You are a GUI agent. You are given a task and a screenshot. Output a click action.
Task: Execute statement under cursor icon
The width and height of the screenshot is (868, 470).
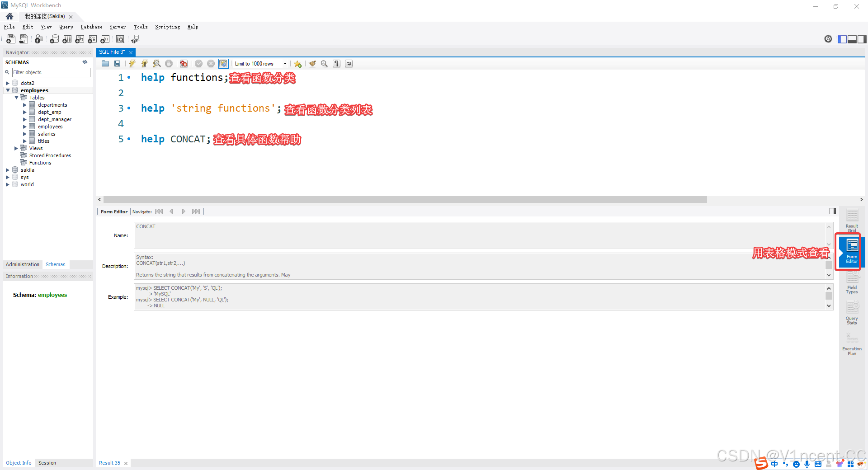point(145,64)
